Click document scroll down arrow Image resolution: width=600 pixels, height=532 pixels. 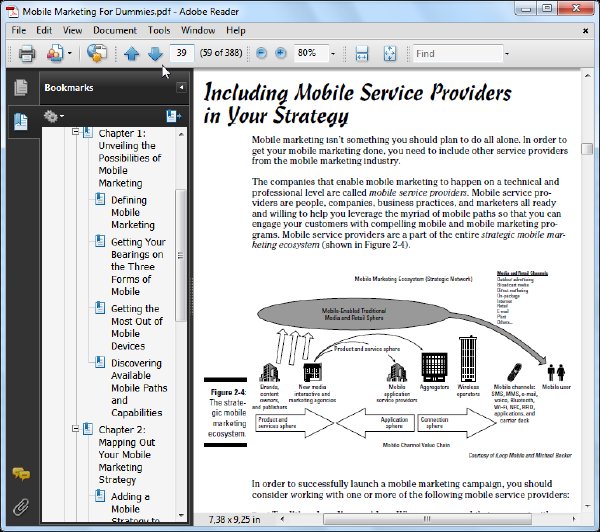(x=587, y=507)
